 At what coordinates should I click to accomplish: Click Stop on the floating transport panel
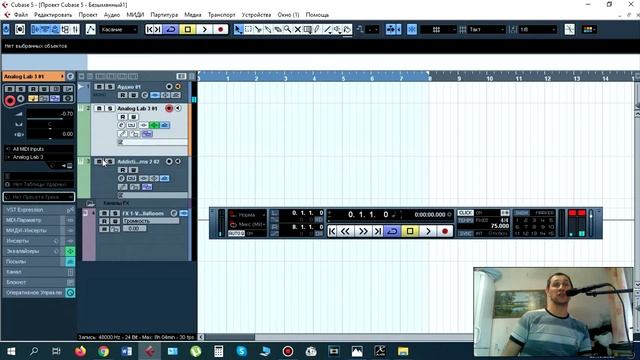[x=410, y=231]
